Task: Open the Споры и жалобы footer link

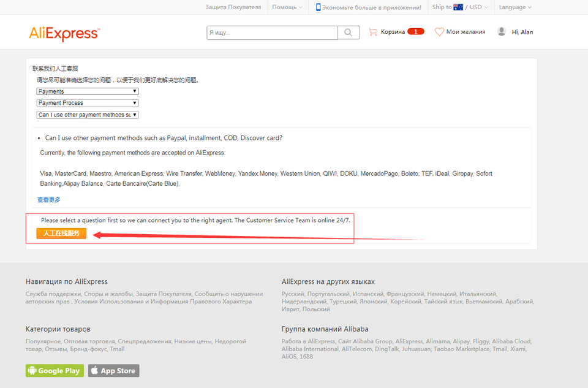Action: [x=108, y=294]
